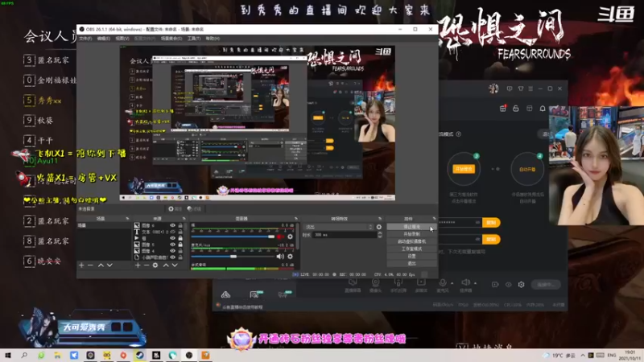Pop out the 转场特效 dock panel
This screenshot has width=644, height=362.
380,219
